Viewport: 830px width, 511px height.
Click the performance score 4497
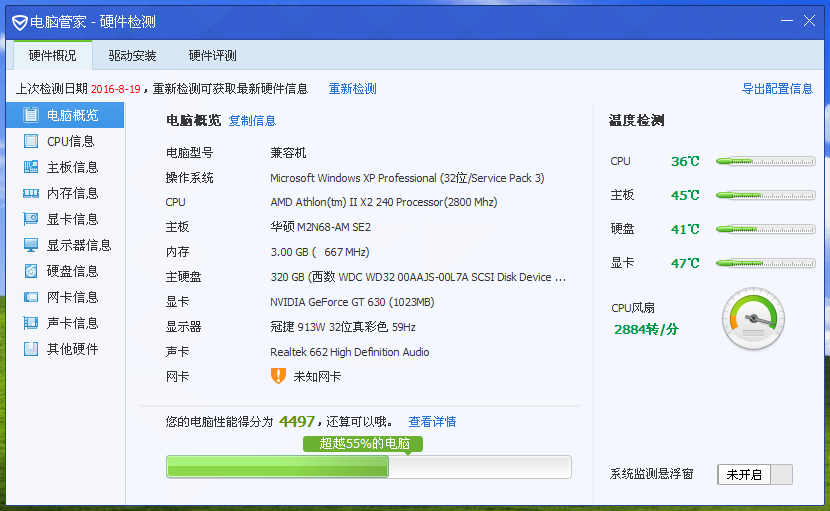tap(296, 422)
